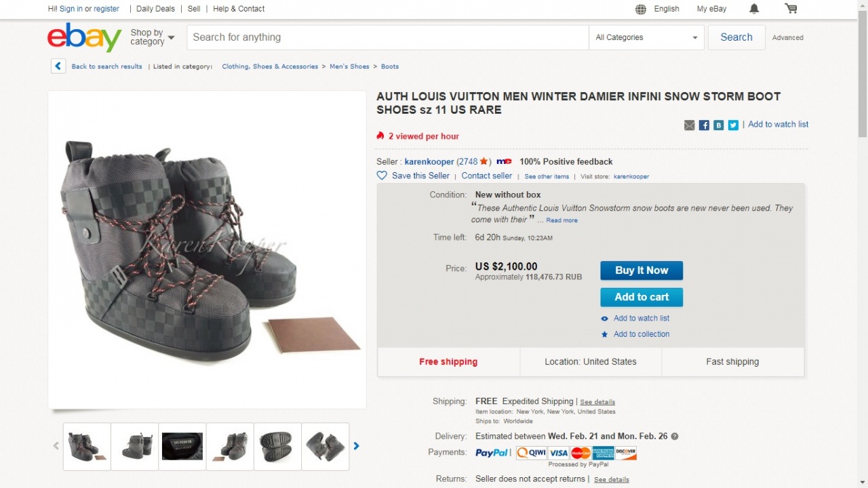Image resolution: width=868 pixels, height=488 pixels.
Task: Add to watch list beside eye icon
Action: (x=641, y=319)
